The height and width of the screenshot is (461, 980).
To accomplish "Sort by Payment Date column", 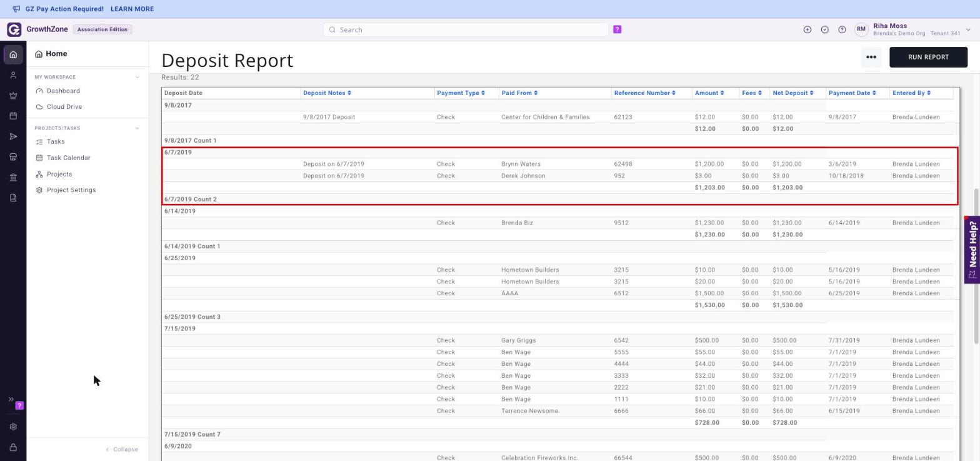I will coord(852,93).
